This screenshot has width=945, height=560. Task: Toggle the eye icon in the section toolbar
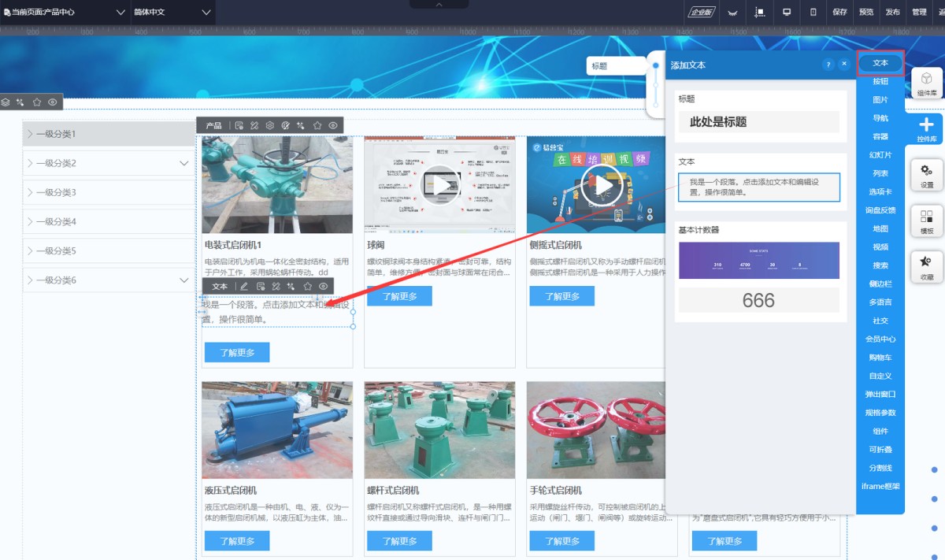(x=52, y=102)
